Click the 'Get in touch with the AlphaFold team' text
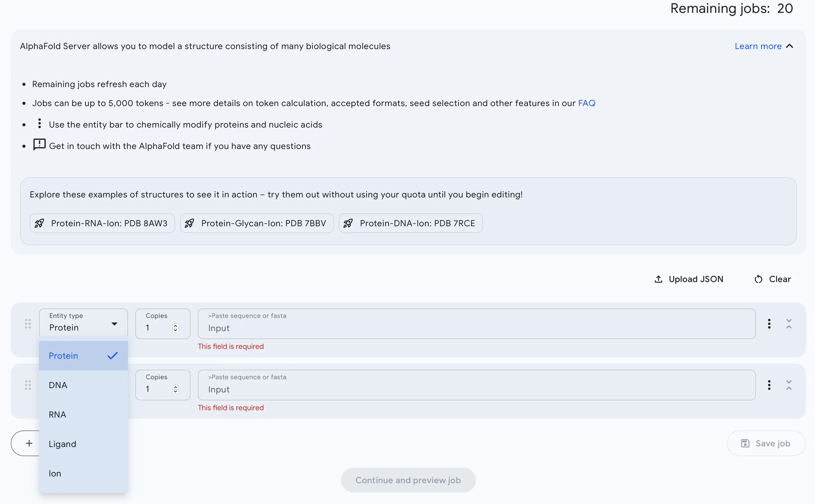 tap(180, 146)
